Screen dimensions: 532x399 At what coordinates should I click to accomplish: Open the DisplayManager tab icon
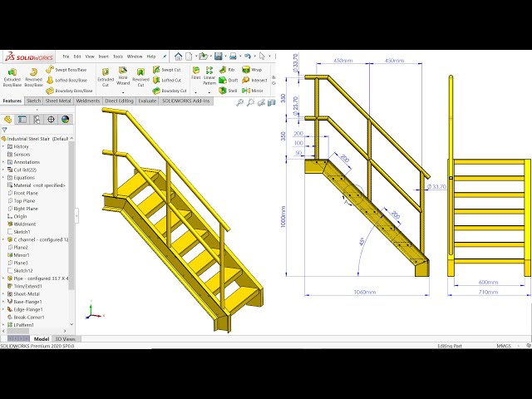coord(65,120)
